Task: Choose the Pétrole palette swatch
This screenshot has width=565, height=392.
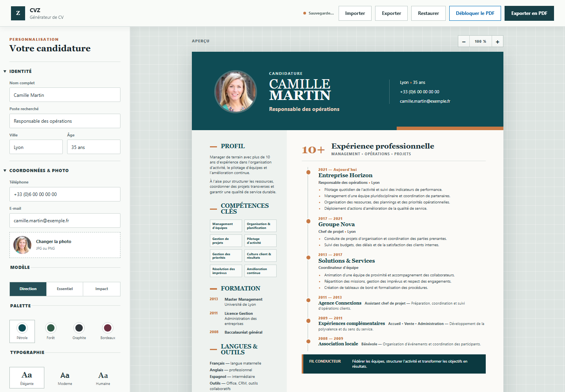Action: click(x=22, y=331)
